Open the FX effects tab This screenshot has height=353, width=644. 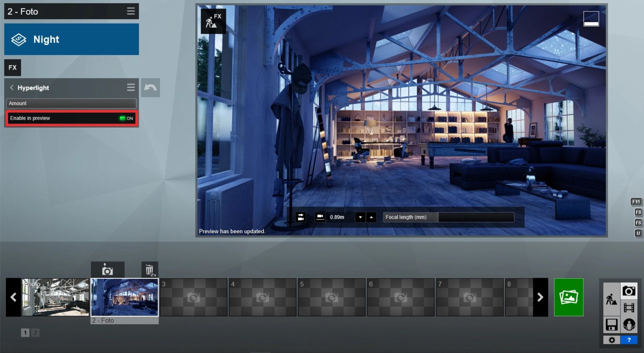[x=12, y=67]
